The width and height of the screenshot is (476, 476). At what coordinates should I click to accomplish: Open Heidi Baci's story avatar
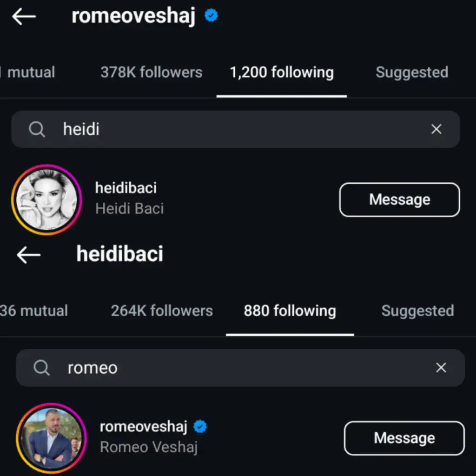[46, 199]
